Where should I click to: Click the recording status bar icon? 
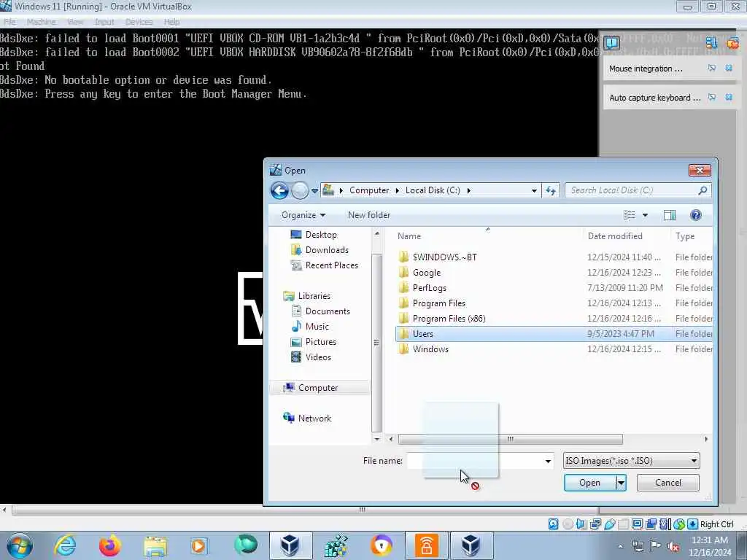tap(651, 524)
